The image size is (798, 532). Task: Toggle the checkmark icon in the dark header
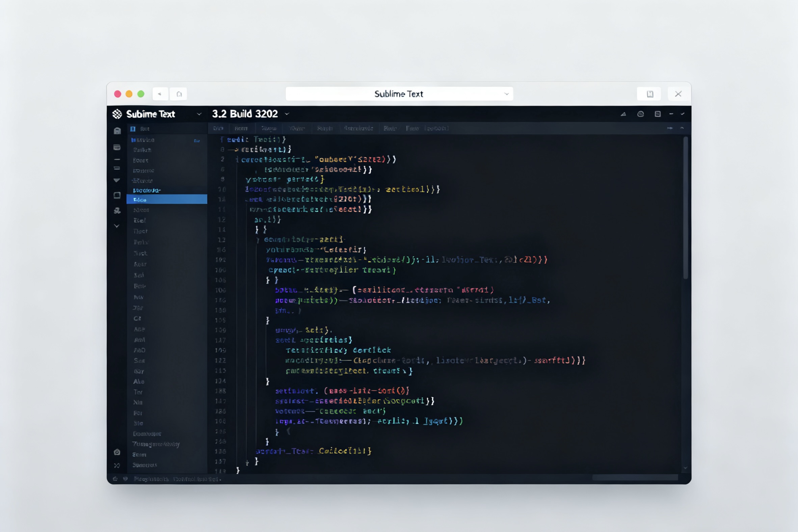[x=683, y=114]
